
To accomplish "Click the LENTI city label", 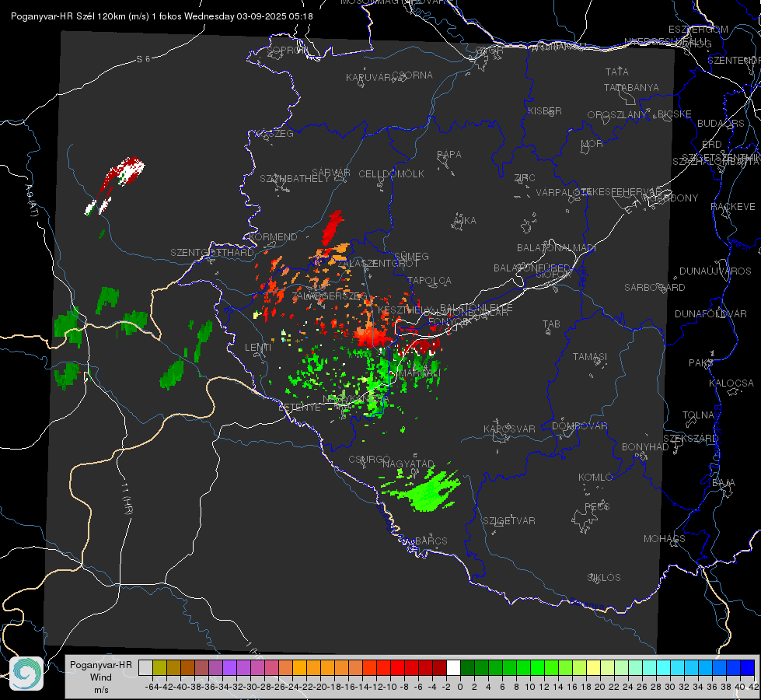I will pyautogui.click(x=258, y=348).
